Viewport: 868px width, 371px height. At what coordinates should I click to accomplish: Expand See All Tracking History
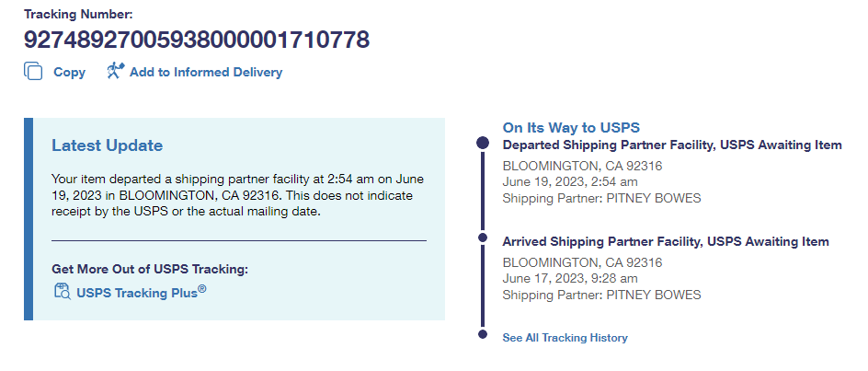565,338
